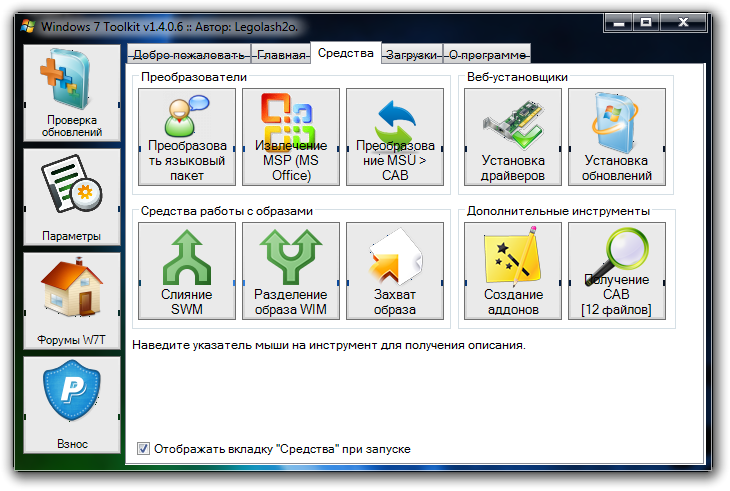Click the Проверка обновлений sidebar icon
Viewport: 730px width, 491px height.
[x=72, y=94]
